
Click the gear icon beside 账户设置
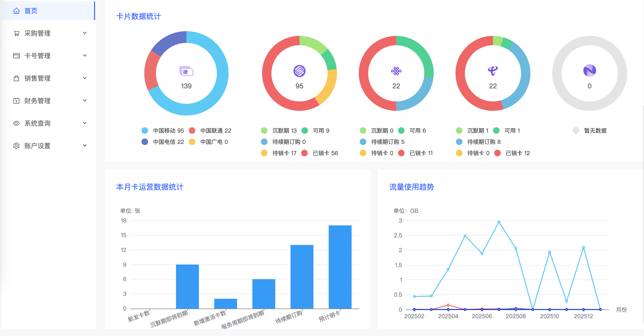click(x=16, y=146)
